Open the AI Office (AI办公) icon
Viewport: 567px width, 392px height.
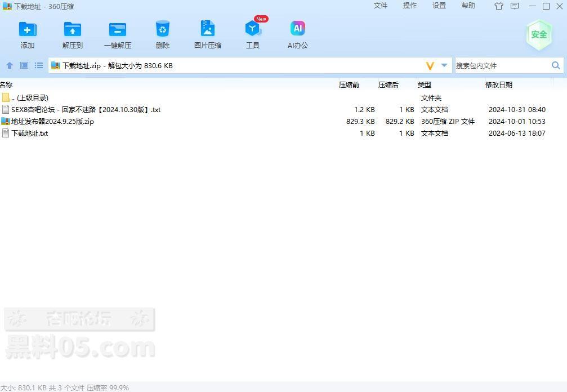(298, 29)
